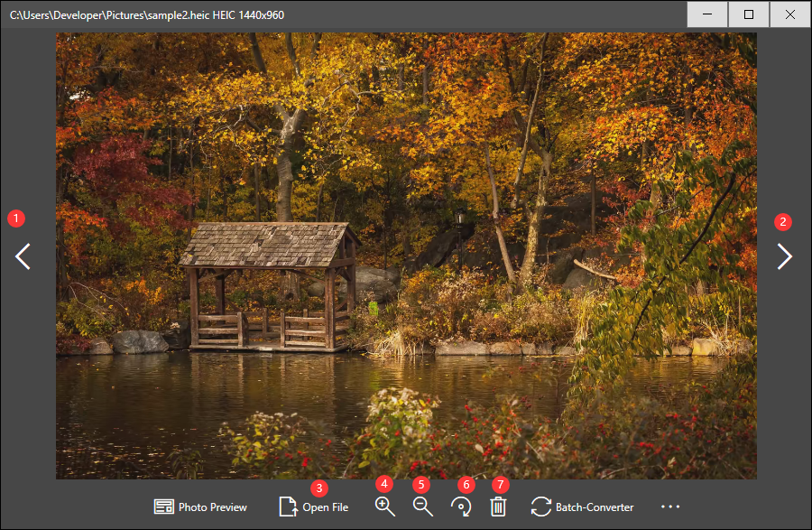Rotate the photo using the rotate icon
812x530 pixels.
click(461, 507)
